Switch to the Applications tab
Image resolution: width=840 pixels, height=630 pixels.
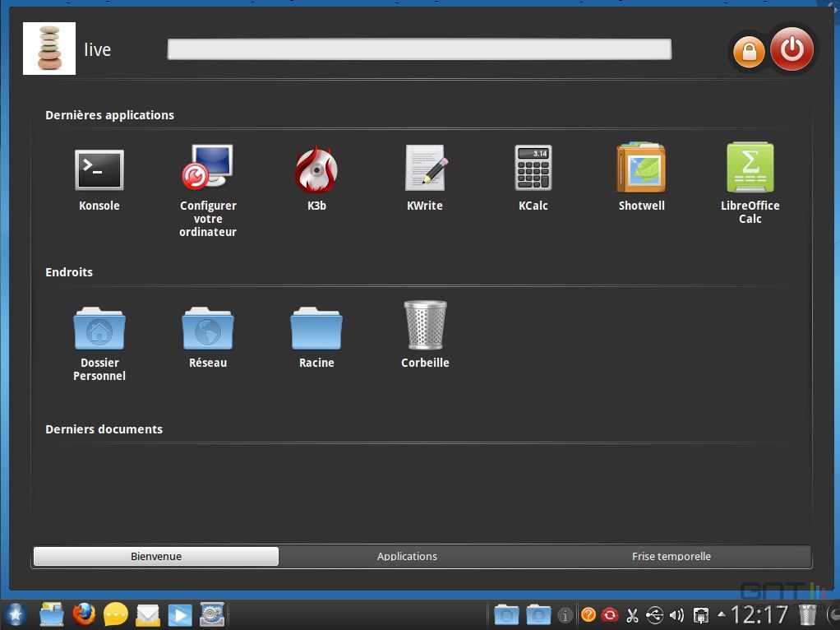point(407,557)
